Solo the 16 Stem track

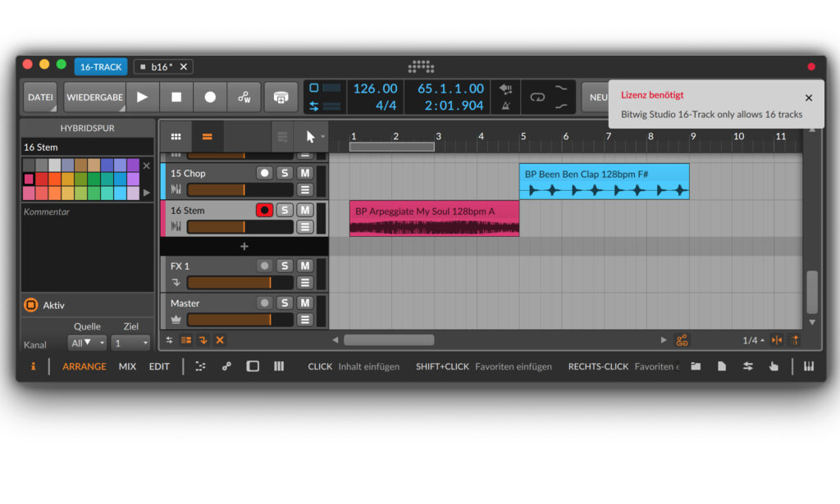[x=285, y=211]
